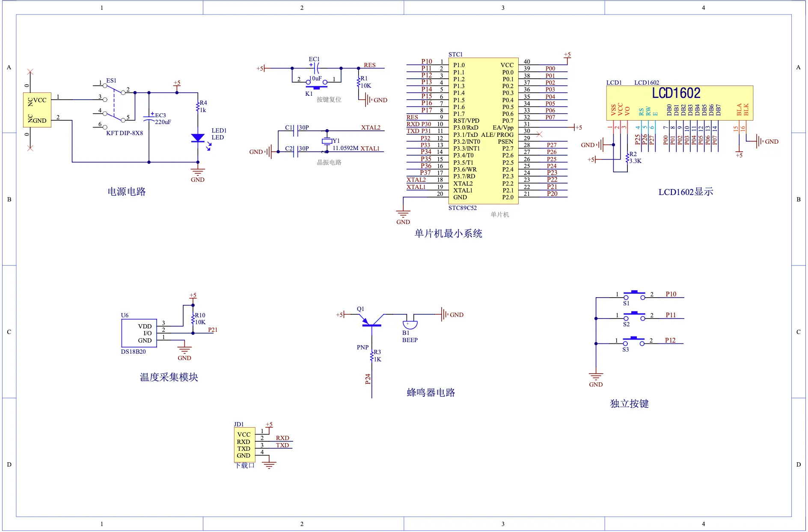808x532 pixels.
Task: Select the R2 3.3K contrast resistor symbol
Action: click(x=627, y=158)
